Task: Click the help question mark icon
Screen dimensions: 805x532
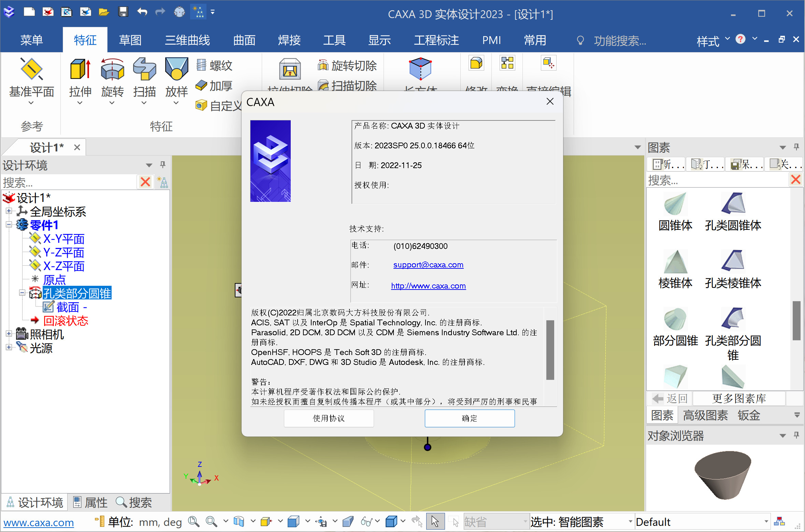Action: 740,39
